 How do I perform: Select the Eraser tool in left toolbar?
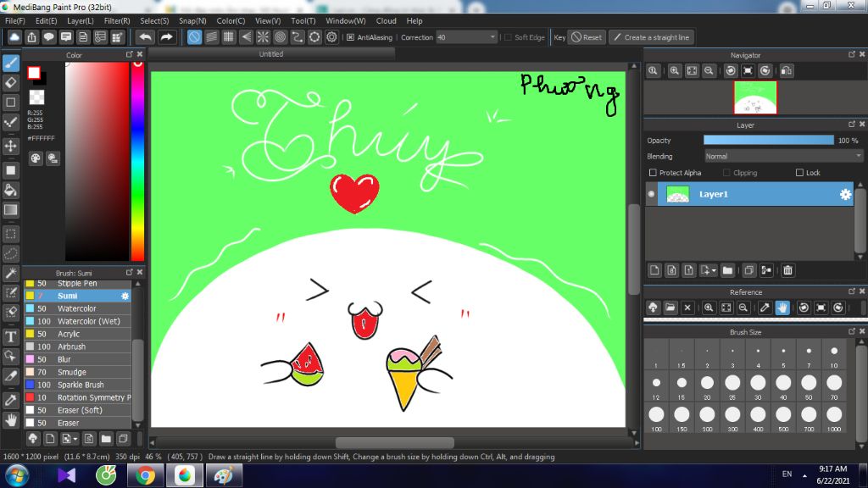click(x=10, y=83)
